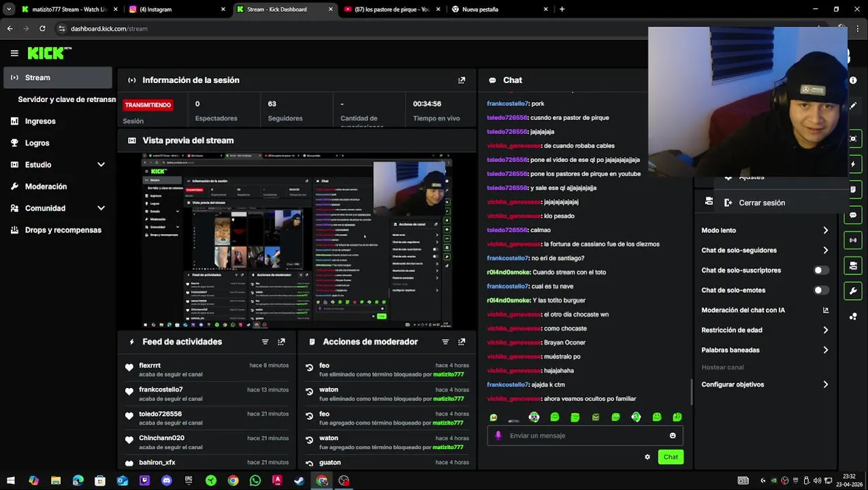Open a new browser tab with plus
The image size is (868, 490).
562,10
